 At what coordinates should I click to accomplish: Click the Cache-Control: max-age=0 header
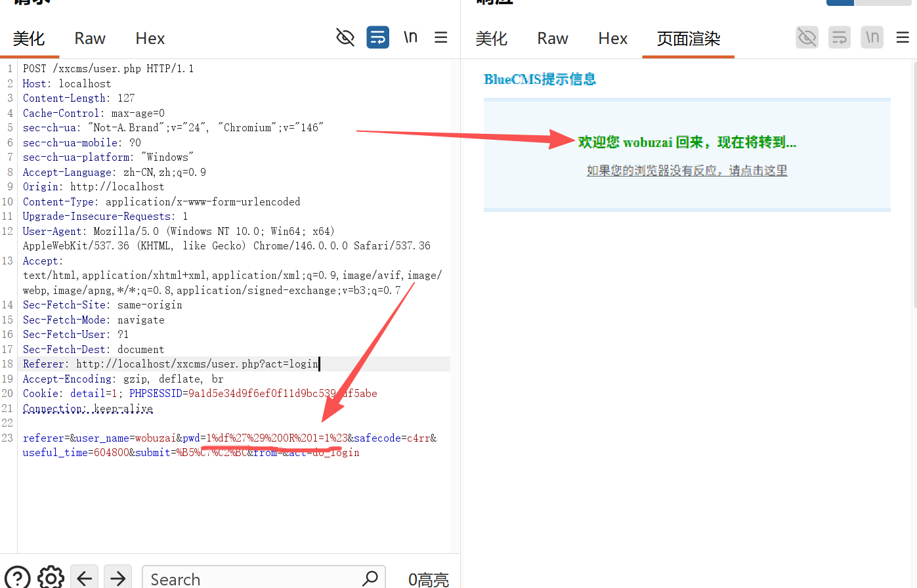pyautogui.click(x=94, y=114)
